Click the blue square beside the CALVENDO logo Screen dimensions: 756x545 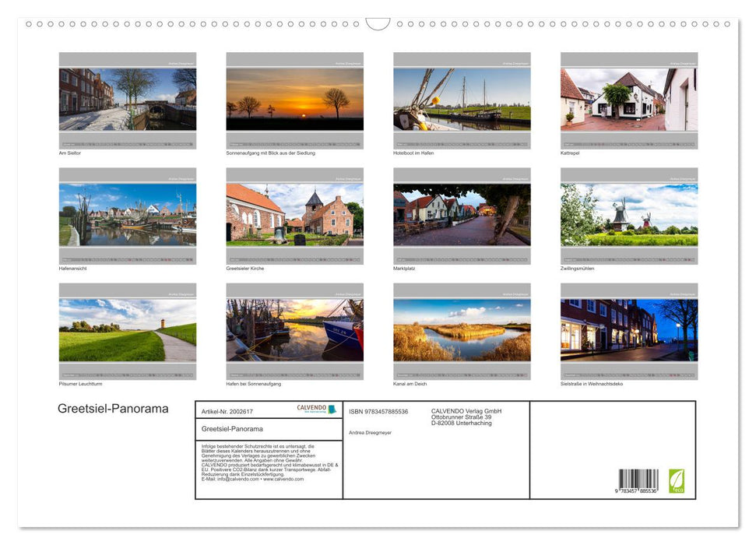(331, 409)
